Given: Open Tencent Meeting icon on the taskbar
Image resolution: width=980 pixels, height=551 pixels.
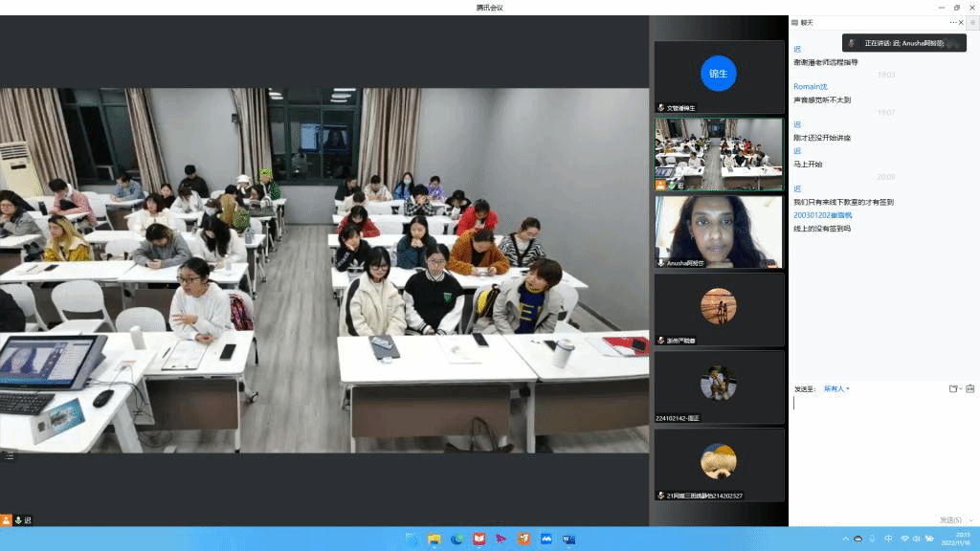Looking at the screenshot, I should [546, 539].
